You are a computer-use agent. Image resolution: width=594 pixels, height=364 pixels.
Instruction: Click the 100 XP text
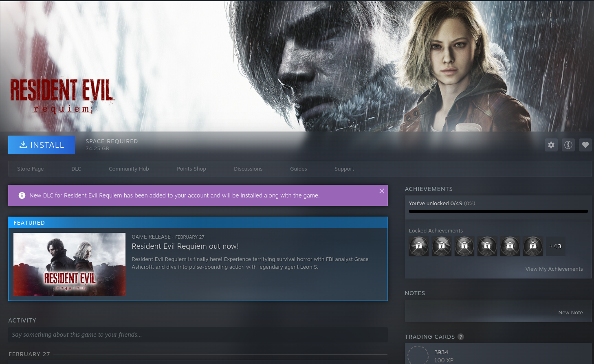tap(444, 360)
